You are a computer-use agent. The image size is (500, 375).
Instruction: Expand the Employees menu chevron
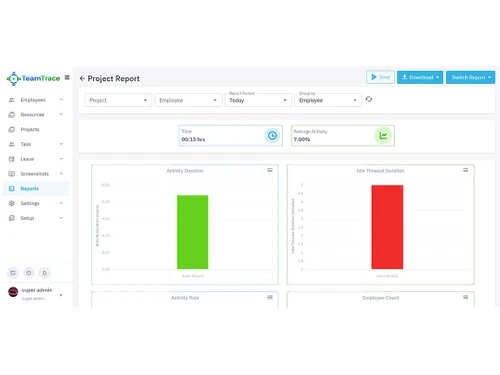(x=61, y=100)
